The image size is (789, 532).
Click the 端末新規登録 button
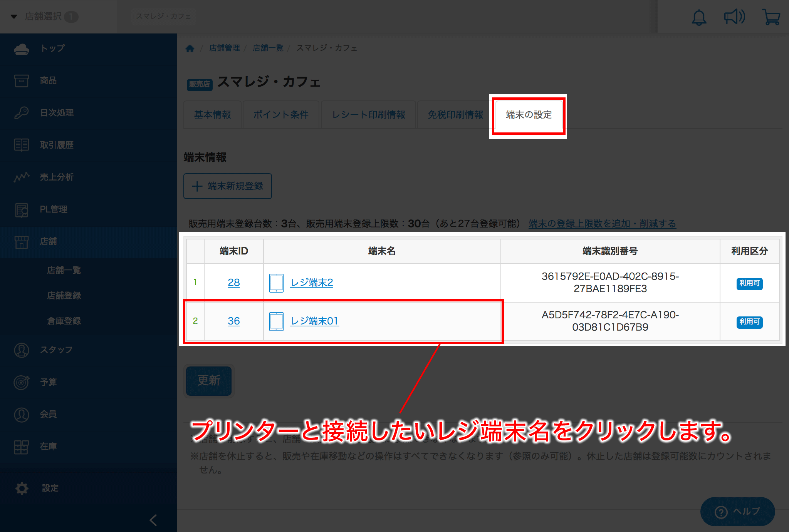(x=228, y=186)
